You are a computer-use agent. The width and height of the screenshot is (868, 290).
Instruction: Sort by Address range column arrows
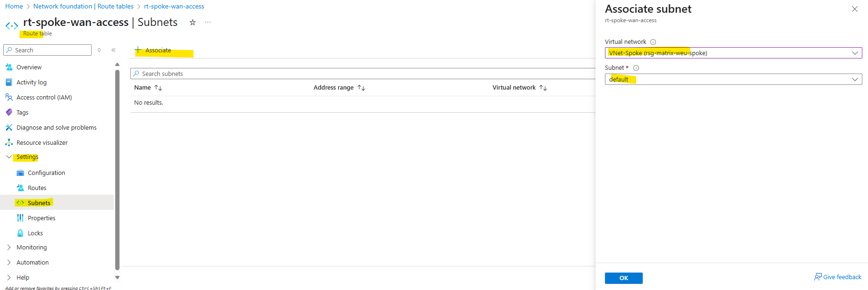click(x=361, y=88)
